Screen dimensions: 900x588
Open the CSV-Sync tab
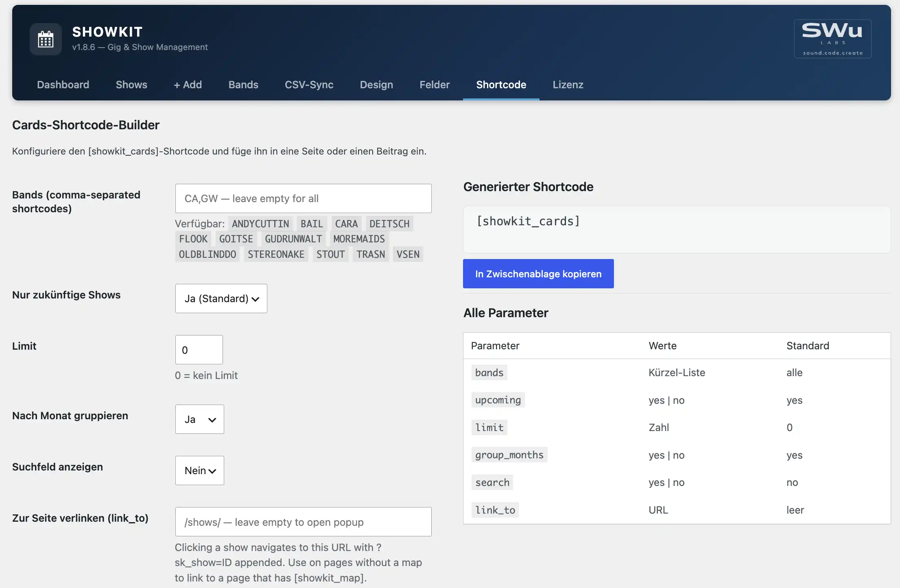[x=309, y=85]
